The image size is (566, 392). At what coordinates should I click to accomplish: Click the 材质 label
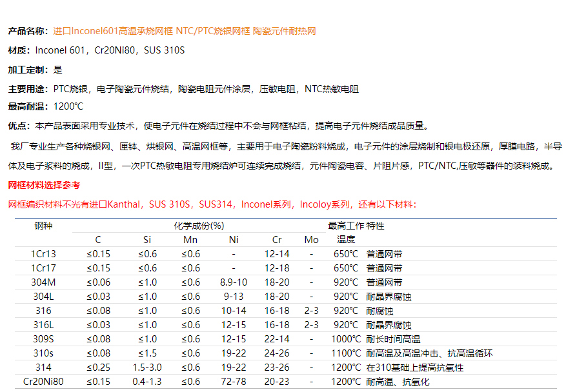(19, 50)
